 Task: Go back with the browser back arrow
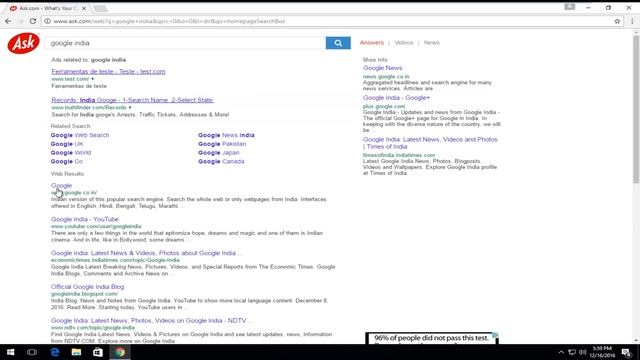[x=8, y=21]
